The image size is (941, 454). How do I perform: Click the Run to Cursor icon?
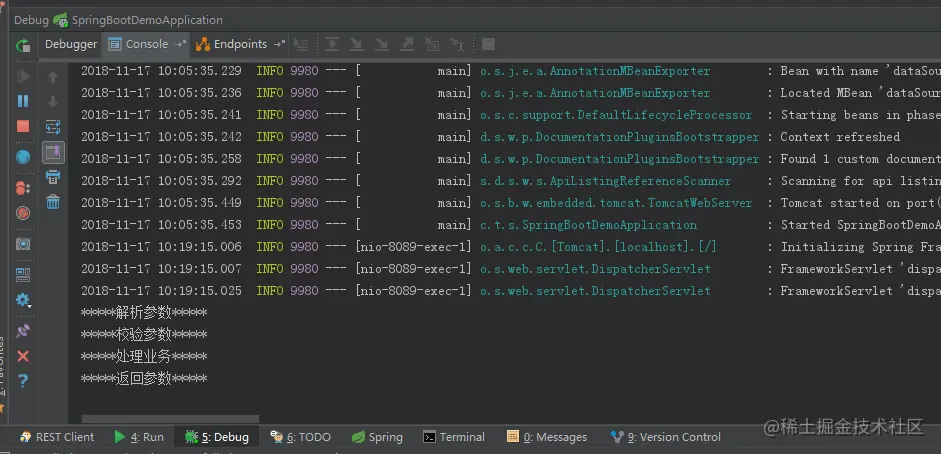[457, 44]
